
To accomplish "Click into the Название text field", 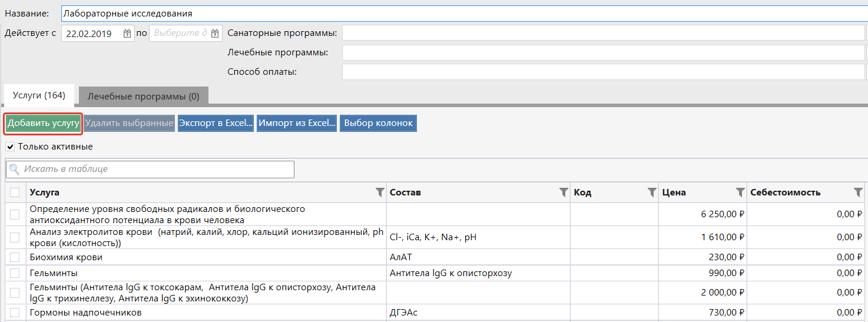I will pos(459,13).
